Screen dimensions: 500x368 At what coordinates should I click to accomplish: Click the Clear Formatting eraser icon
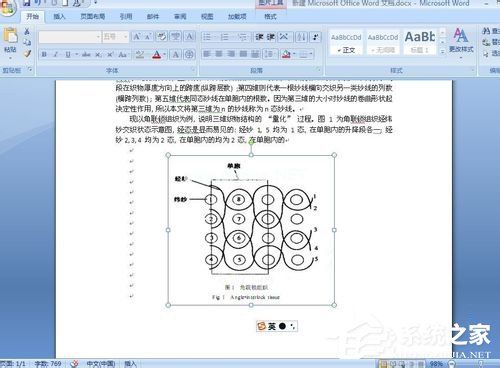162,36
